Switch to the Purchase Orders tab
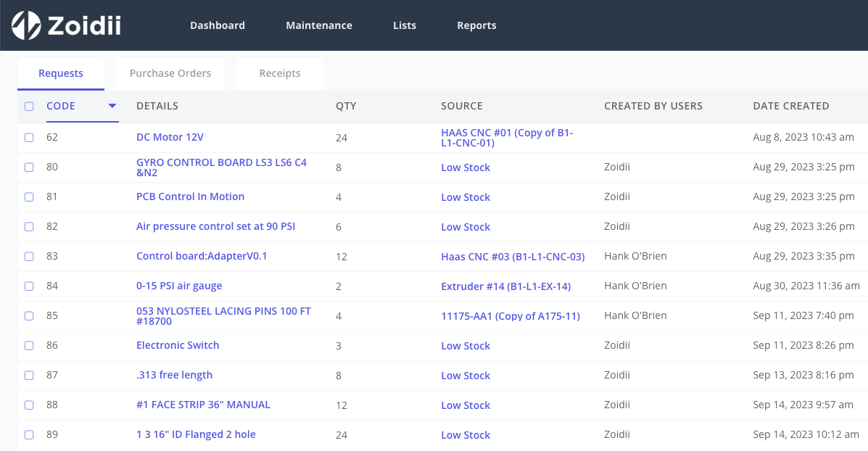 click(x=170, y=74)
